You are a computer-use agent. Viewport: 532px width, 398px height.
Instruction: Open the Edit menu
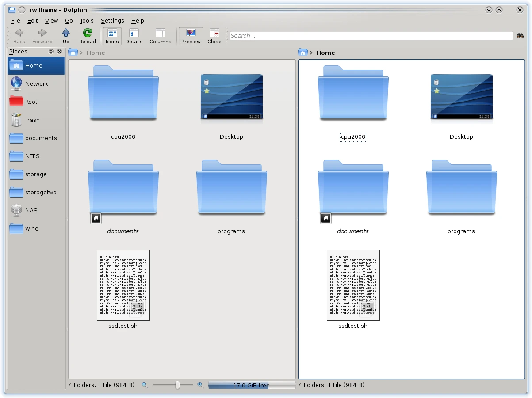32,20
